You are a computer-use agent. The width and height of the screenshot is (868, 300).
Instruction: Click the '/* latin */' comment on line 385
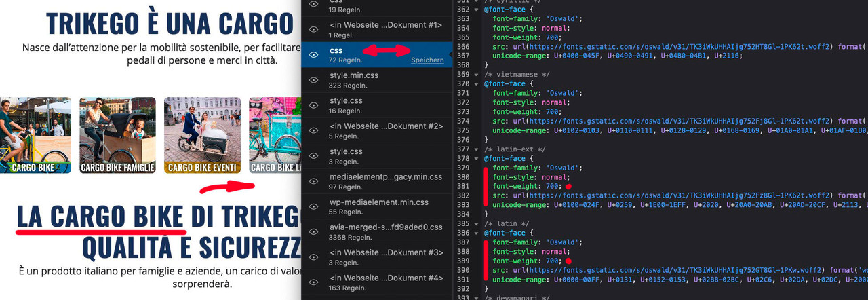(505, 223)
